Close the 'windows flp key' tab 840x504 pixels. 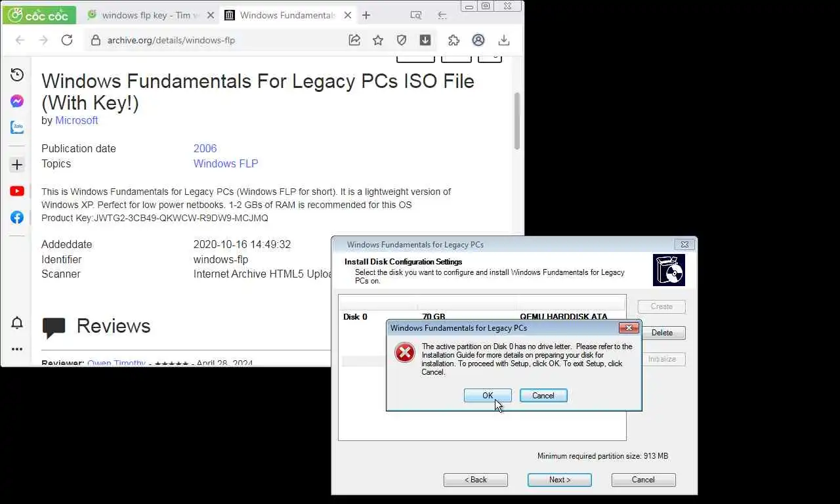click(209, 15)
